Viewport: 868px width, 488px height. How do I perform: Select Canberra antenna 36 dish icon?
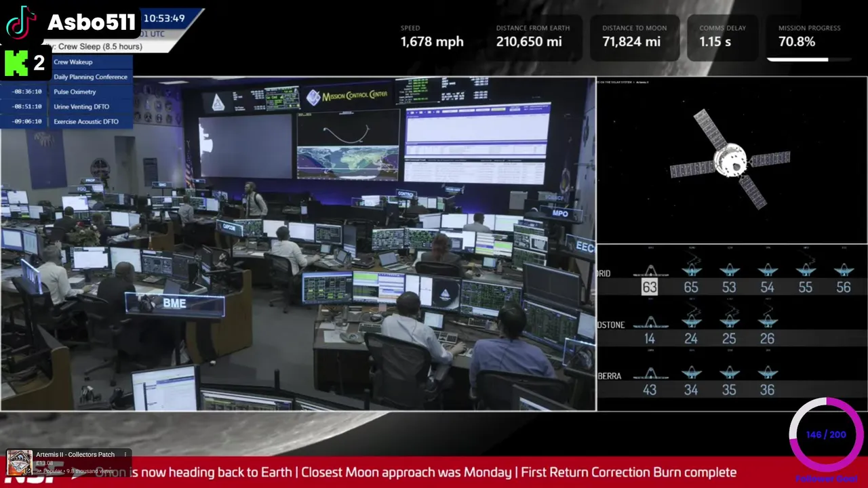tap(768, 372)
